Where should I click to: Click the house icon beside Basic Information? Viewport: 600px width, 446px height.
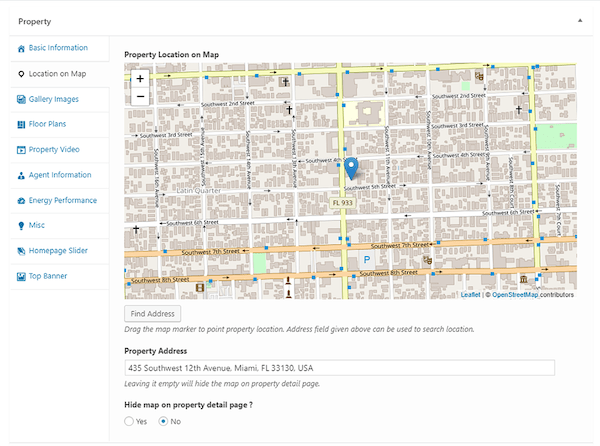tap(21, 49)
